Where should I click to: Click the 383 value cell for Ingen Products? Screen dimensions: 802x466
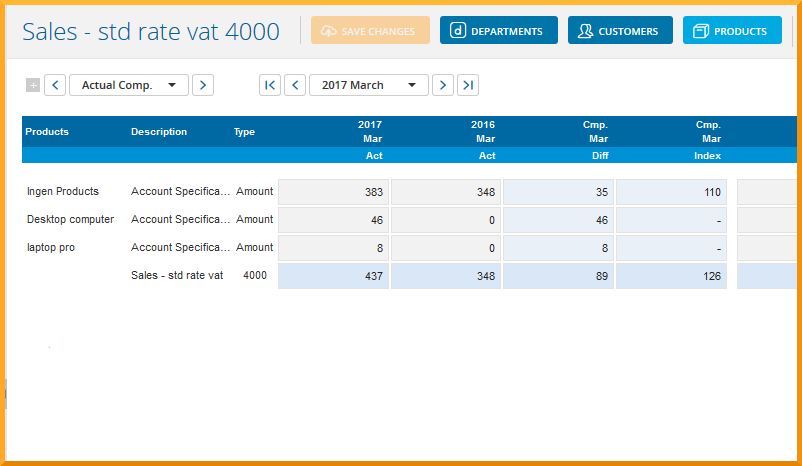[333, 192]
